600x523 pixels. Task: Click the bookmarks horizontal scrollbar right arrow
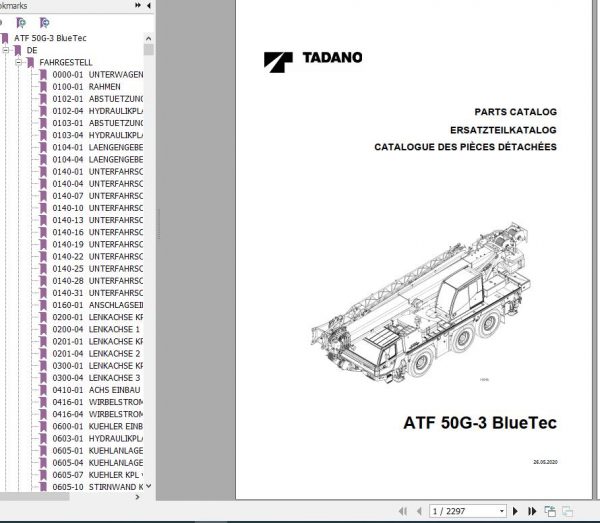[138, 497]
